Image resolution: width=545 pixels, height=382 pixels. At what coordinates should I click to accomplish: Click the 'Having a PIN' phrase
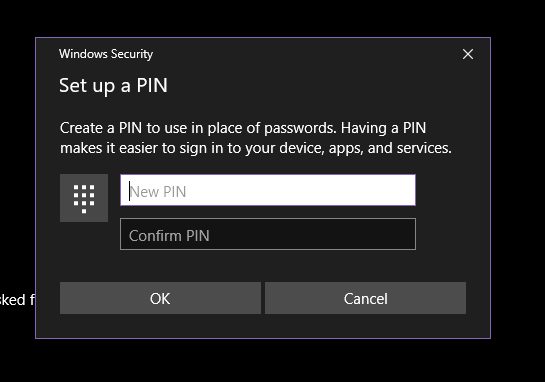(x=383, y=128)
